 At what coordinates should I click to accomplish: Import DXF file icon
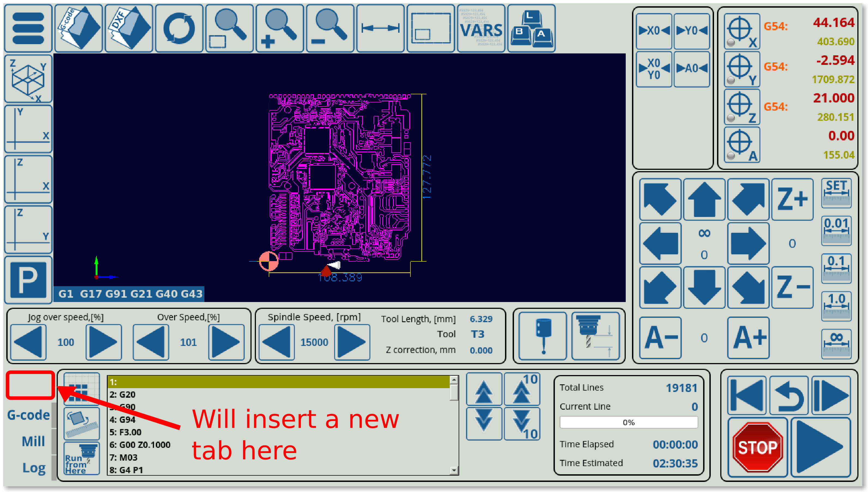coord(129,28)
